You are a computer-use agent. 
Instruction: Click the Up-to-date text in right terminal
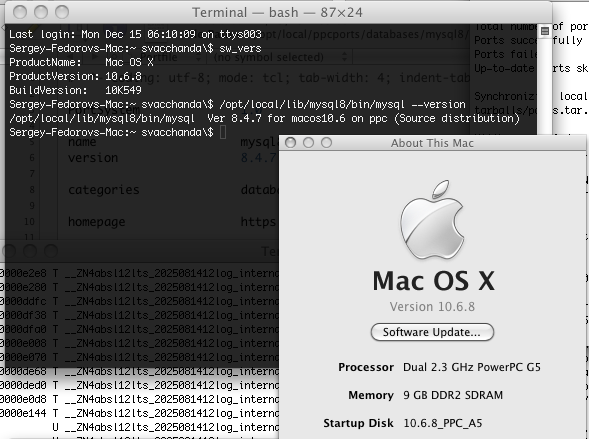coord(504,68)
